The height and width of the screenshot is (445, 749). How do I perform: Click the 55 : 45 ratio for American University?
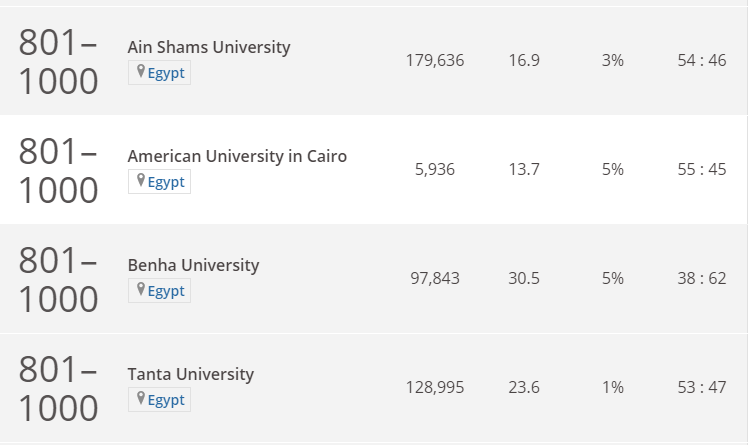coord(702,170)
